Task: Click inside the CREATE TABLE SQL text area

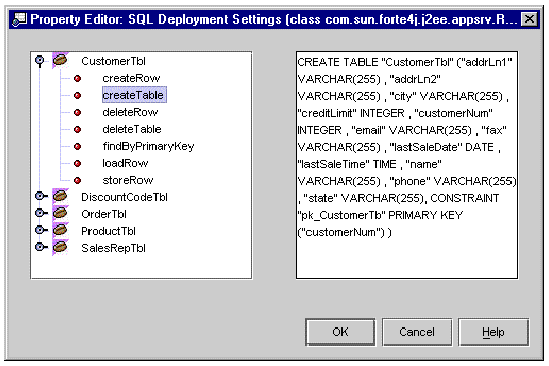Action: (407, 165)
